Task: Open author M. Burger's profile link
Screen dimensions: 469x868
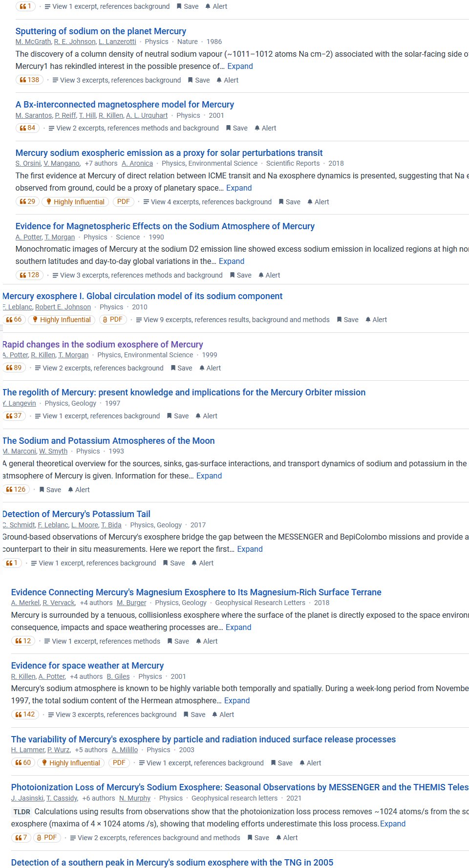Action: coord(131,603)
